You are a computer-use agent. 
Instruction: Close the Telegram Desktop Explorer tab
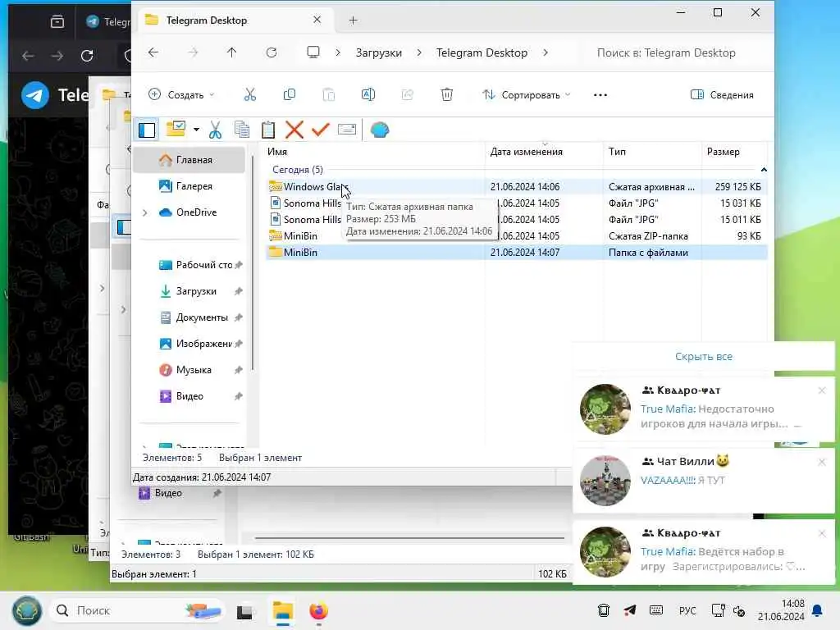click(x=317, y=20)
